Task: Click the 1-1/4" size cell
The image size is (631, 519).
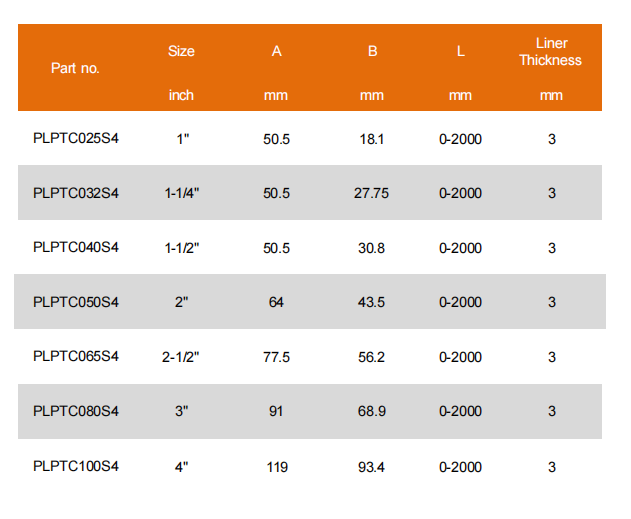Action: pos(182,193)
